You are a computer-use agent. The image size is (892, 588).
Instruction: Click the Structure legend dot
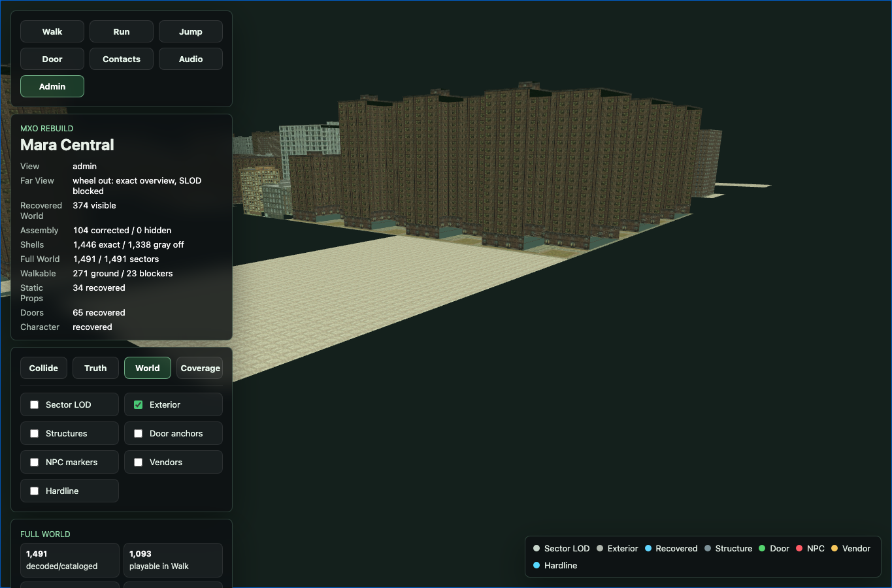[708, 548]
